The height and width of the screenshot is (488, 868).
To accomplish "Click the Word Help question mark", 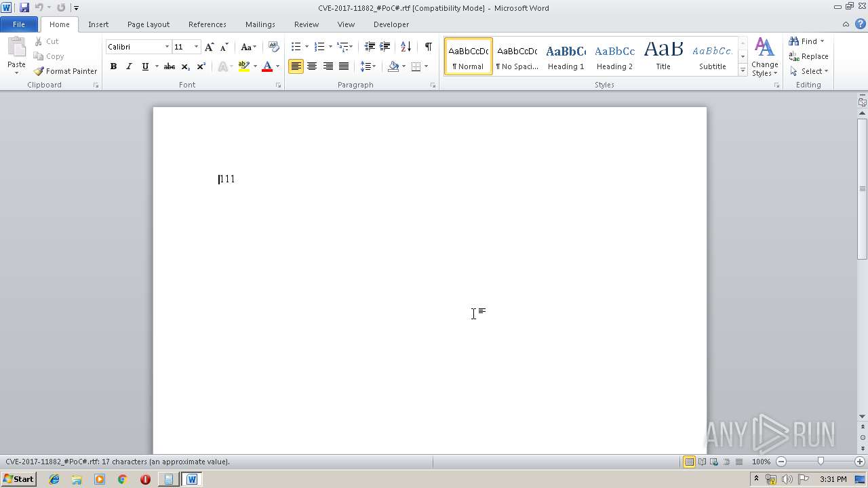I will (x=860, y=24).
